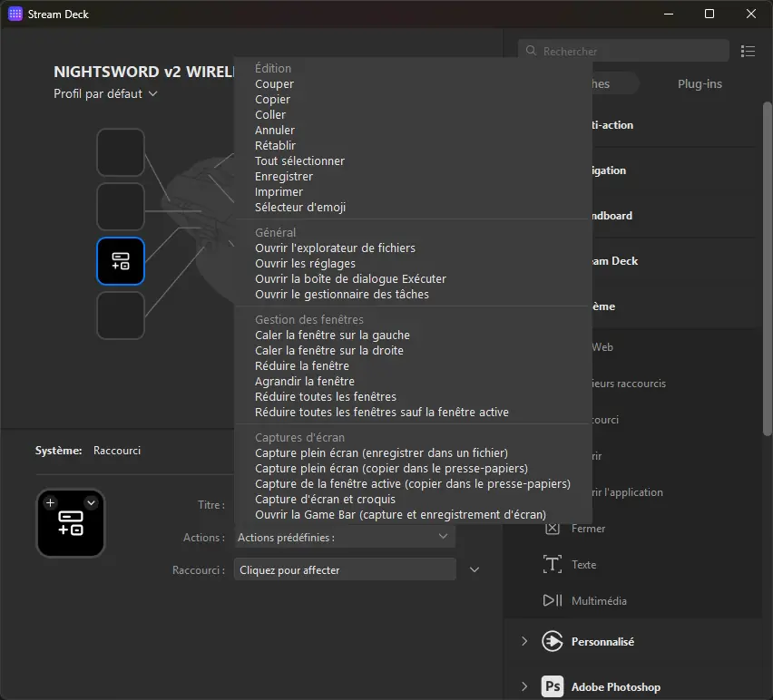Click the Personnalisé category icon
The width and height of the screenshot is (773, 700).
click(553, 641)
